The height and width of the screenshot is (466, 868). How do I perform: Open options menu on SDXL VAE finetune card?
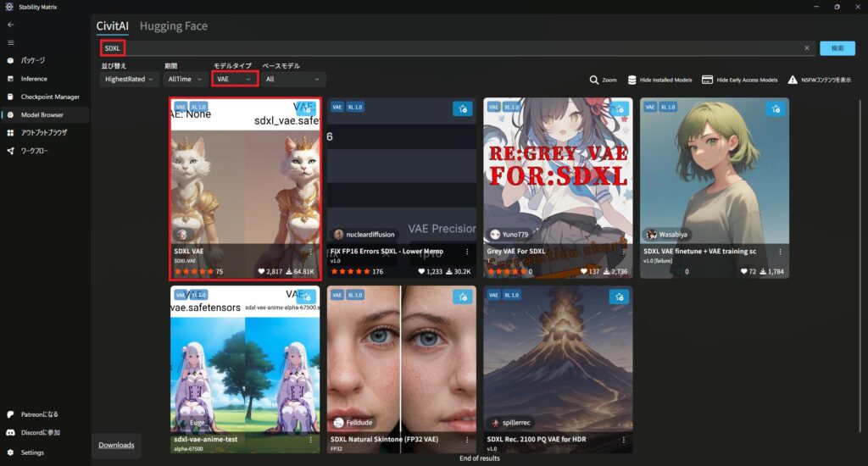[x=781, y=252]
